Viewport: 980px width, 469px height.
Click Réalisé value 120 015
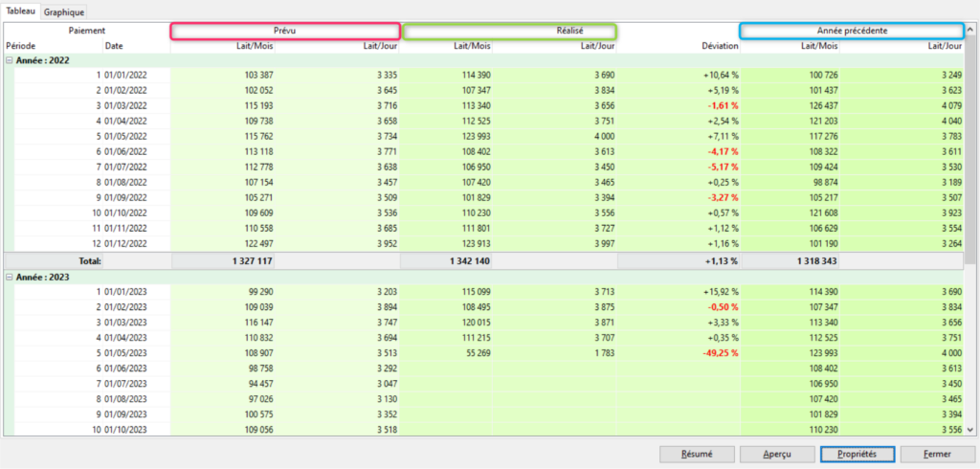(x=477, y=322)
